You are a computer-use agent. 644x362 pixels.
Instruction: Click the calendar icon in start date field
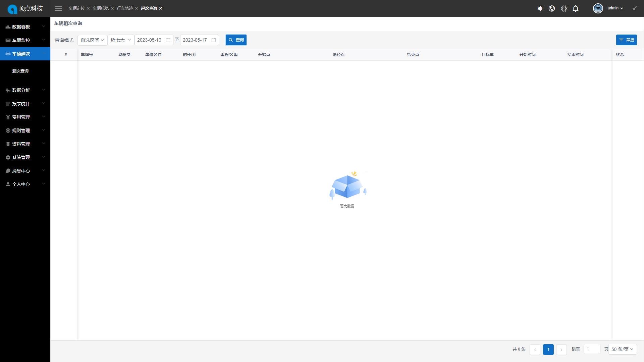[168, 40]
